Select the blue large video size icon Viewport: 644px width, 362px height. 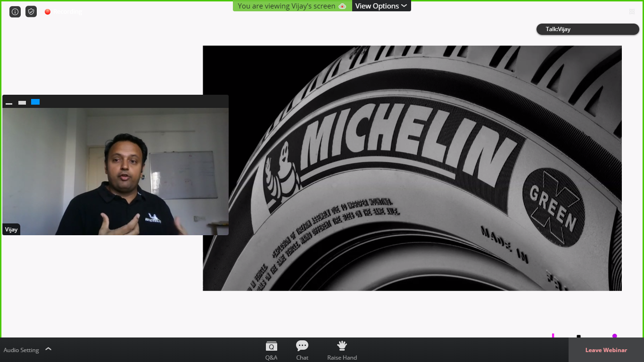tap(35, 102)
